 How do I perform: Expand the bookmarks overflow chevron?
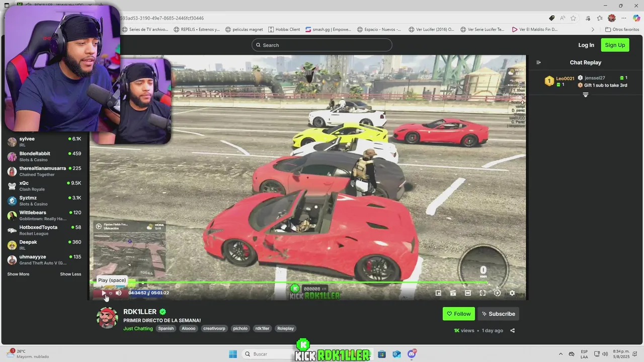tap(593, 29)
